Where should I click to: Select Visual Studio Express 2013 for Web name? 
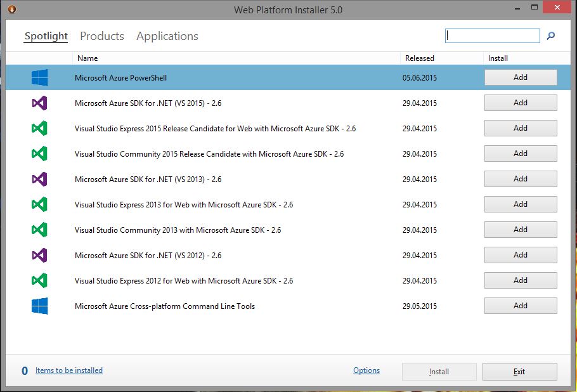tap(184, 205)
